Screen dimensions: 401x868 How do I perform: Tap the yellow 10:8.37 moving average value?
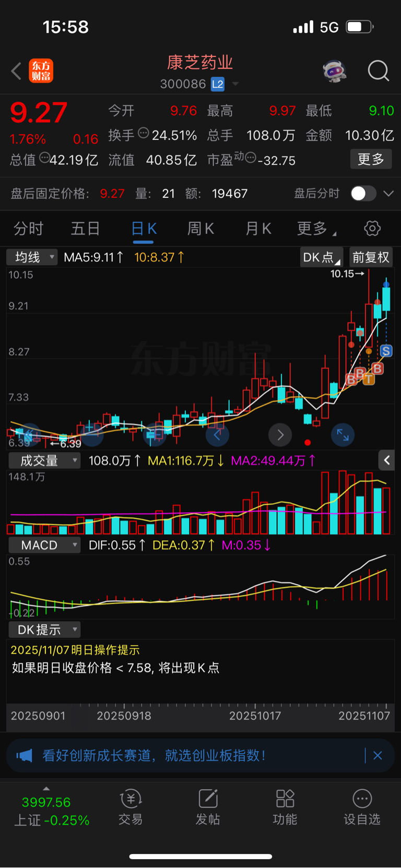159,257
